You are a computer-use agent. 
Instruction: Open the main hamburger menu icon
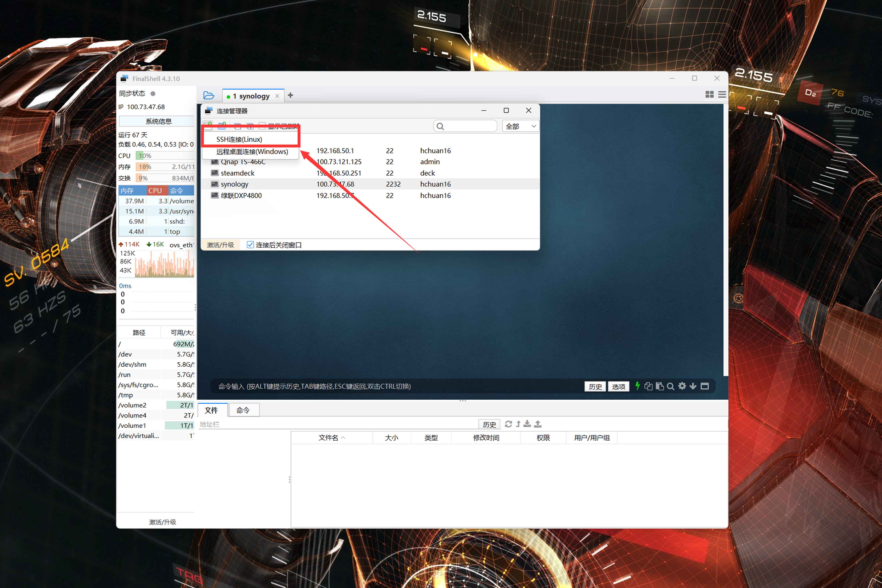722,95
